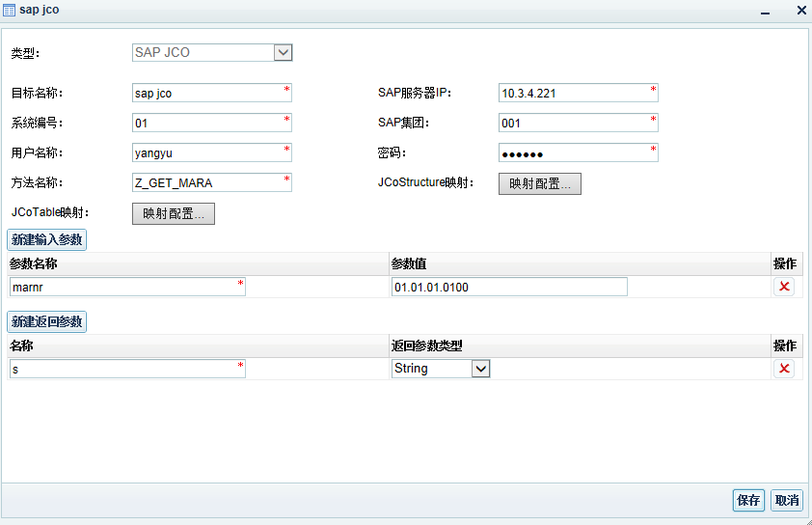
Task: Click 新建返回参数 to add return parameter
Action: (x=47, y=321)
